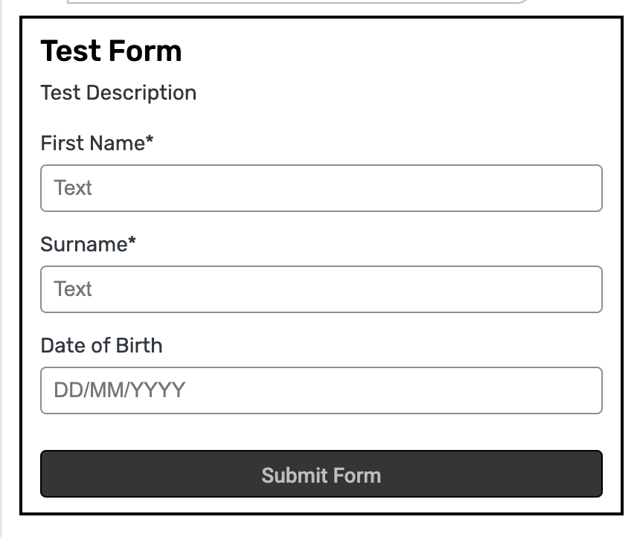Click the First Name label
This screenshot has height=537, width=640.
tap(93, 142)
